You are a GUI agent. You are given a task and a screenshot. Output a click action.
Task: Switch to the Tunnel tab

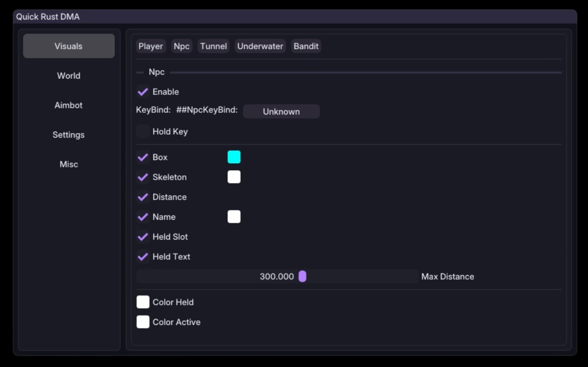[x=213, y=46]
